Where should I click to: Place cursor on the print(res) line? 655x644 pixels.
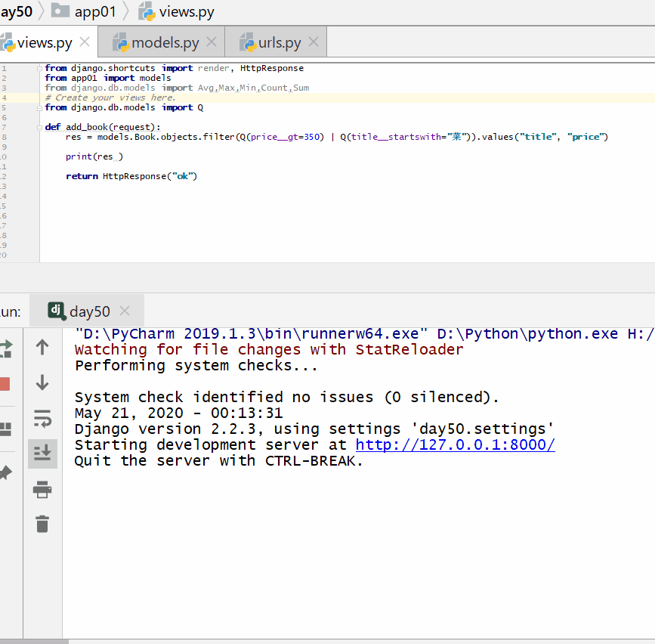[94, 156]
